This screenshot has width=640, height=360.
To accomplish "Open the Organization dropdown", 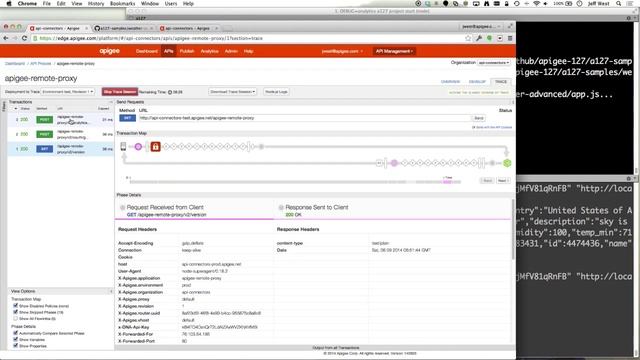I will tap(494, 63).
